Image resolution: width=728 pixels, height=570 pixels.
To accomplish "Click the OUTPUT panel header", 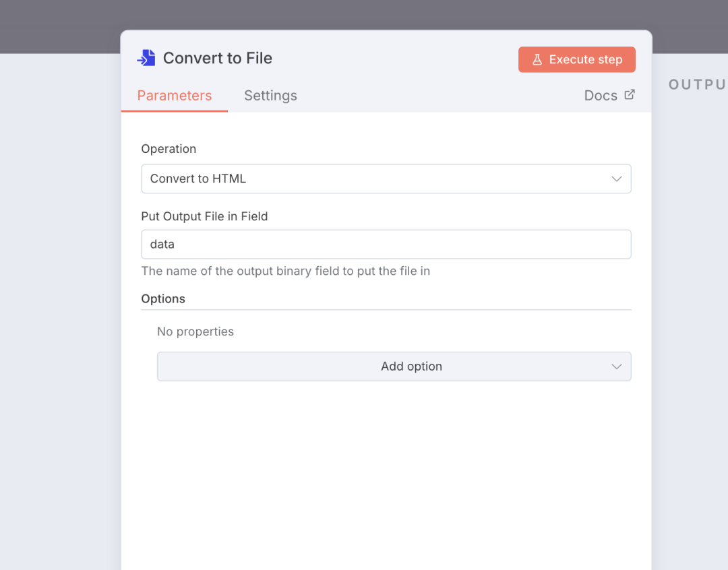I will click(696, 85).
